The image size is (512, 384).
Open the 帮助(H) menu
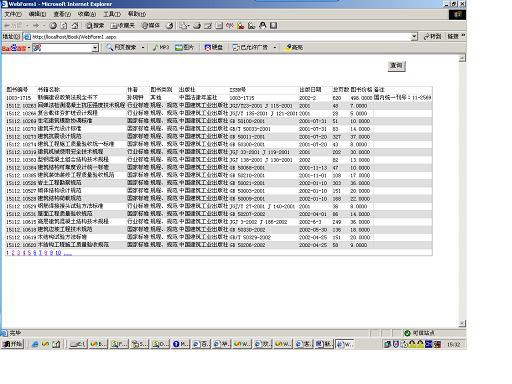point(137,14)
